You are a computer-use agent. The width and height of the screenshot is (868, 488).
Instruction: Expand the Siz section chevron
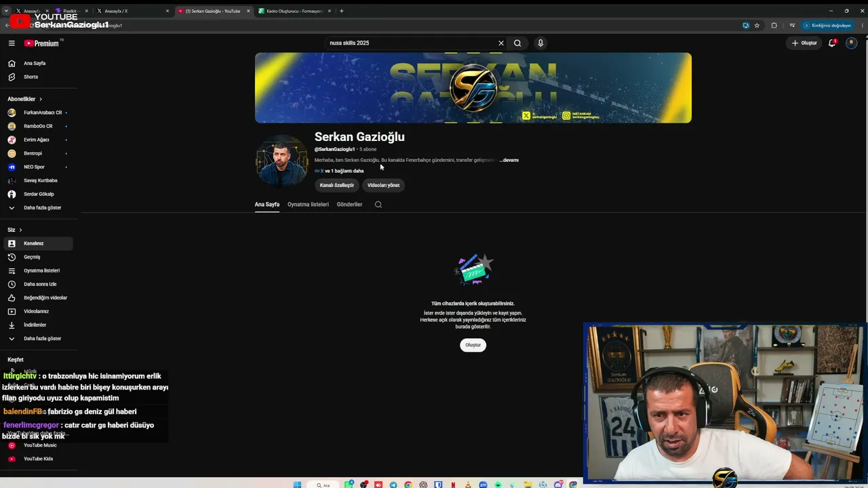click(x=20, y=230)
